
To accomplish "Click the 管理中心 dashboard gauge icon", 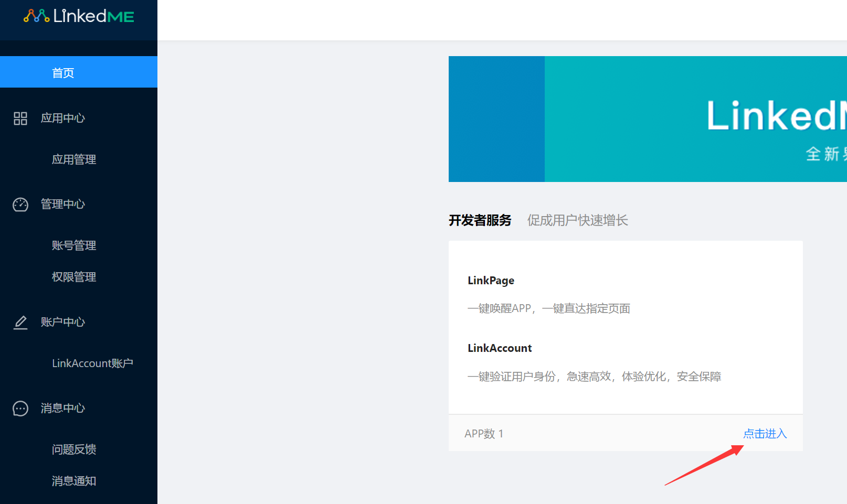I will 20,205.
